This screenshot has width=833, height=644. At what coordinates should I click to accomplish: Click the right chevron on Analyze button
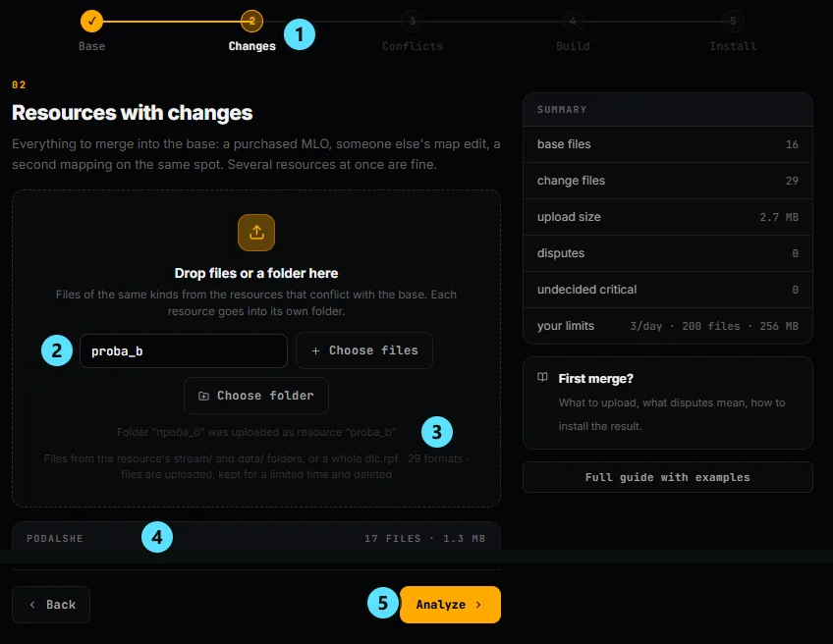478,604
